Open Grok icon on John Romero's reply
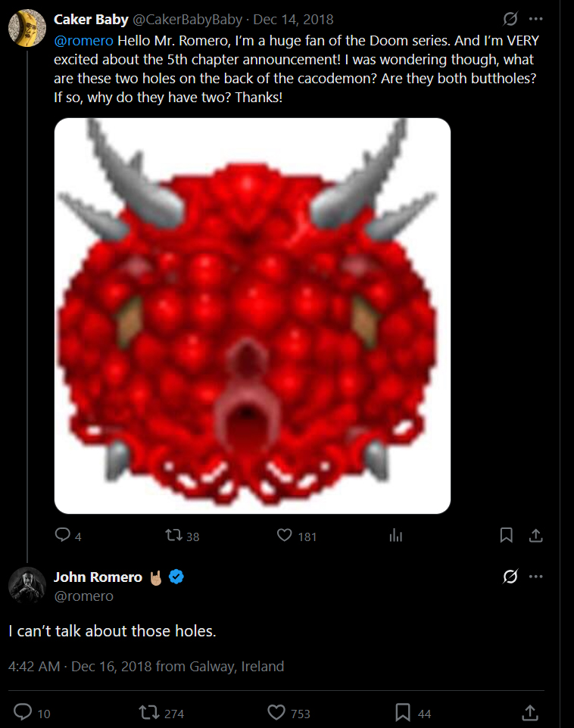This screenshot has width=574, height=728. tap(510, 577)
